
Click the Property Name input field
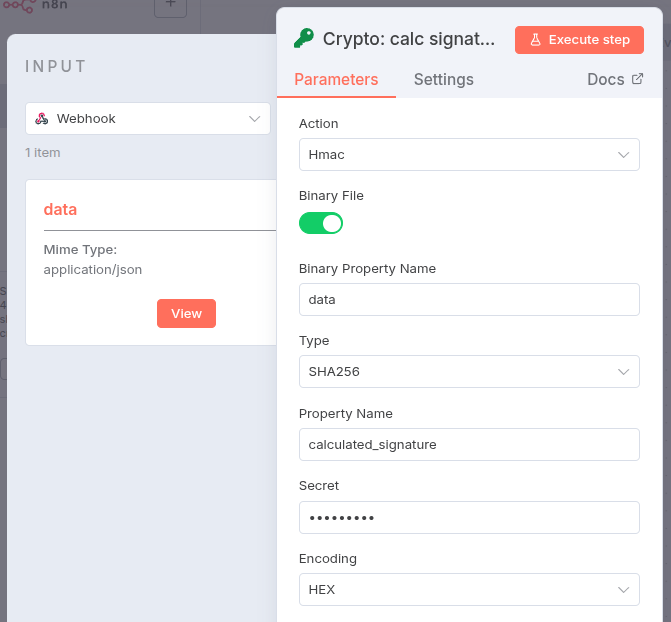[469, 444]
